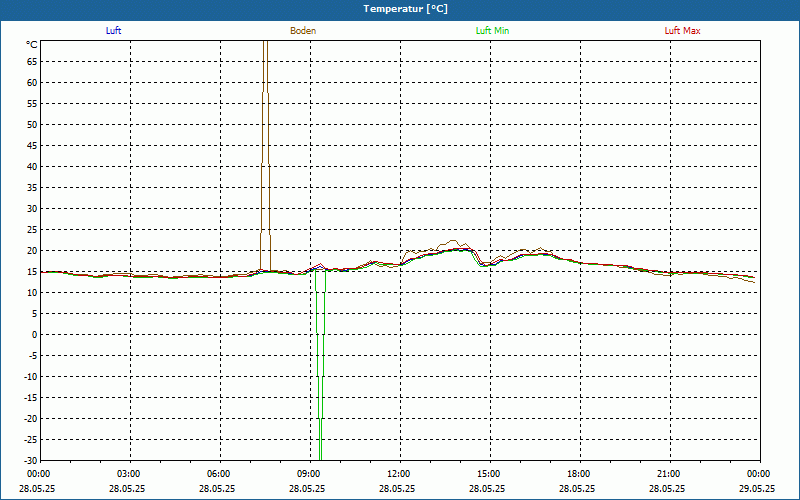Click the 35 y-axis value

[32, 188]
